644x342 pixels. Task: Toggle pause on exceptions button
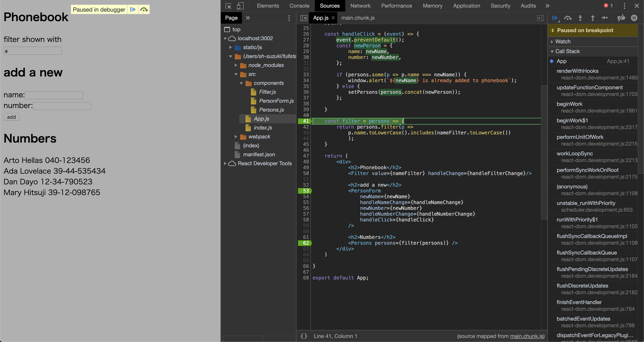[x=634, y=18]
